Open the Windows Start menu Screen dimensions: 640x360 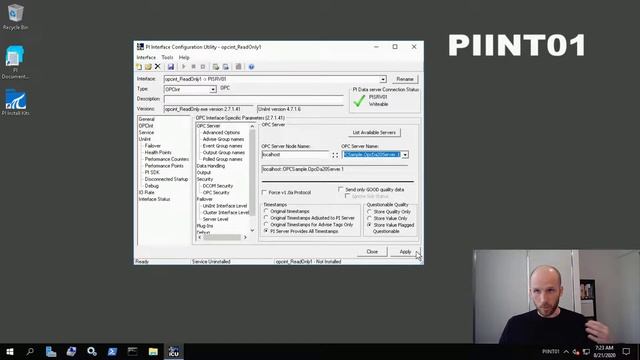[x=10, y=351]
